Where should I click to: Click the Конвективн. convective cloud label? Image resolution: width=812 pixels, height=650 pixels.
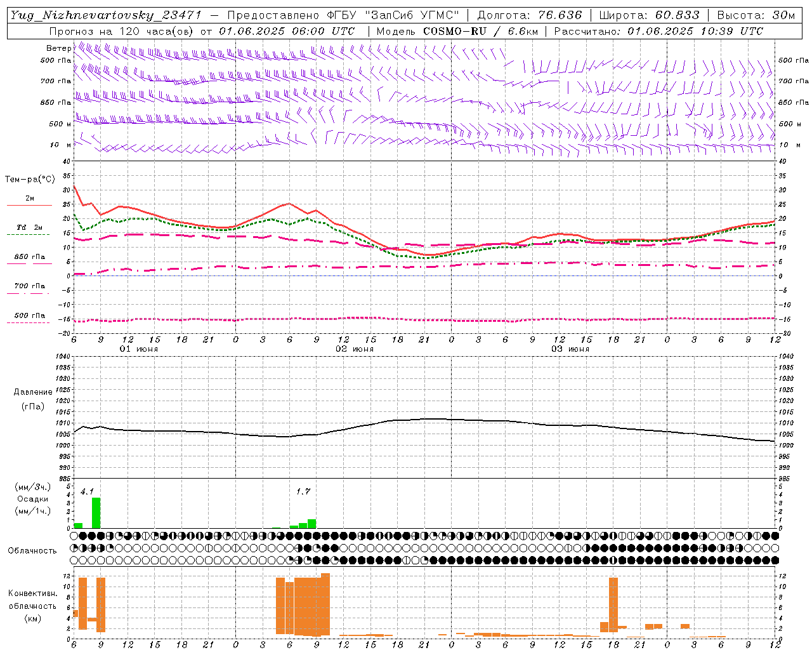[32, 594]
